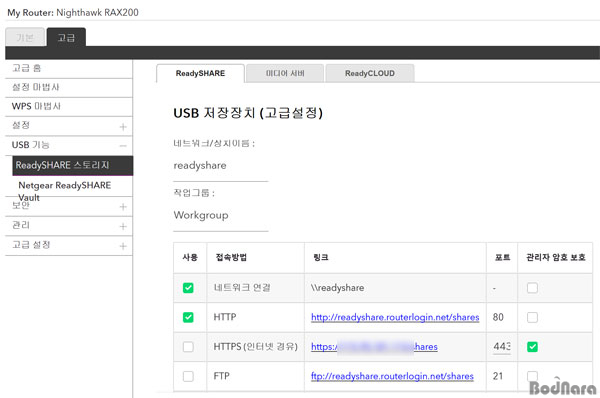Select the 고급 tab
This screenshot has height=398, width=600.
(66, 37)
